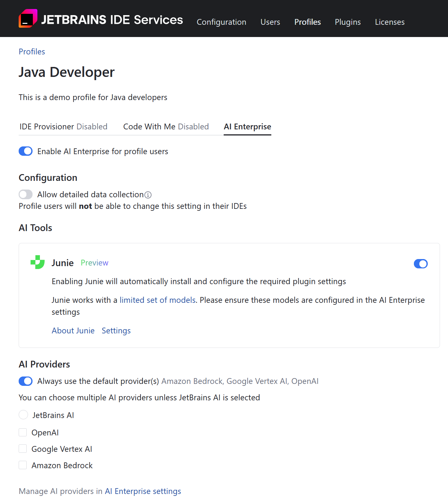Click the Preview label next to Junie
The width and height of the screenshot is (448, 502).
[x=95, y=263]
